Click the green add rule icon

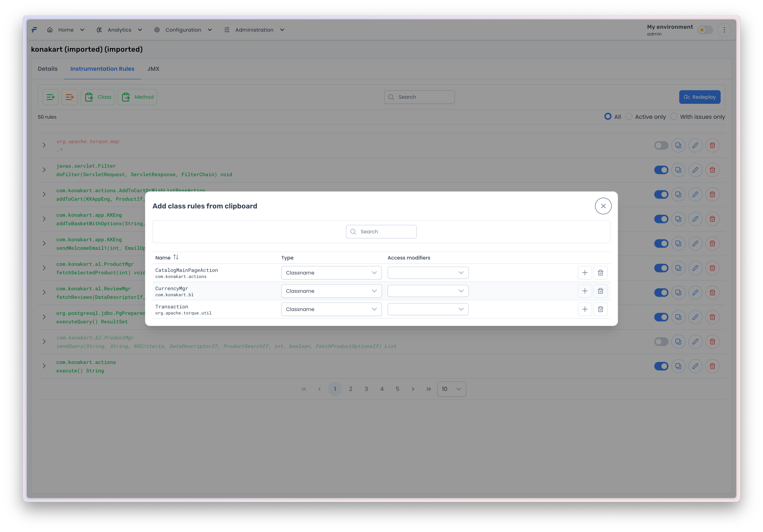click(x=51, y=97)
